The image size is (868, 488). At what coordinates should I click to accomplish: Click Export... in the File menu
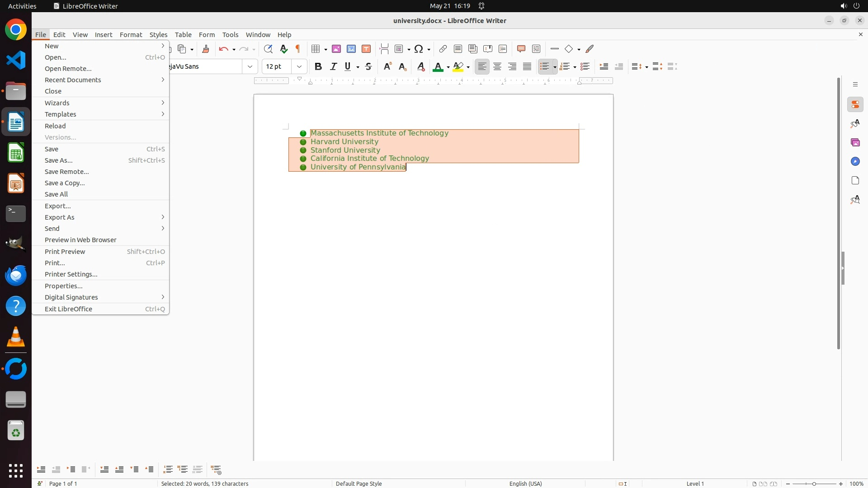pos(58,206)
